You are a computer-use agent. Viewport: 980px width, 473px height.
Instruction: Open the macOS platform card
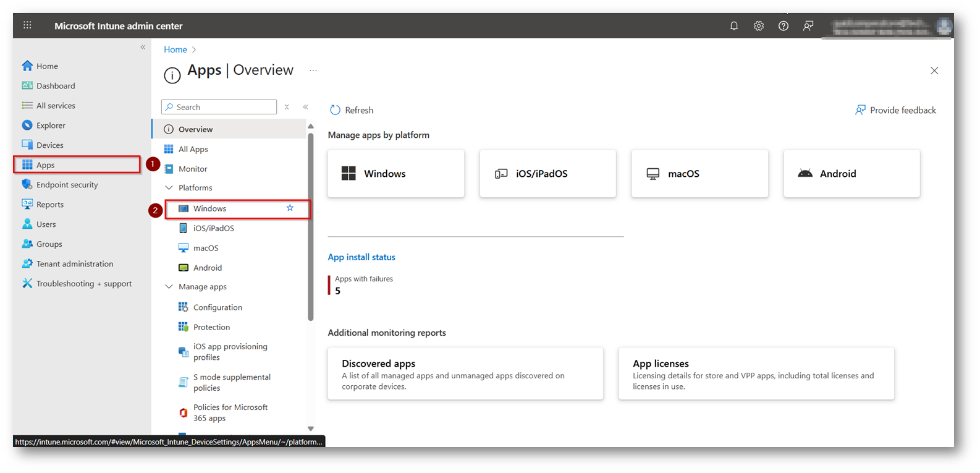click(700, 174)
